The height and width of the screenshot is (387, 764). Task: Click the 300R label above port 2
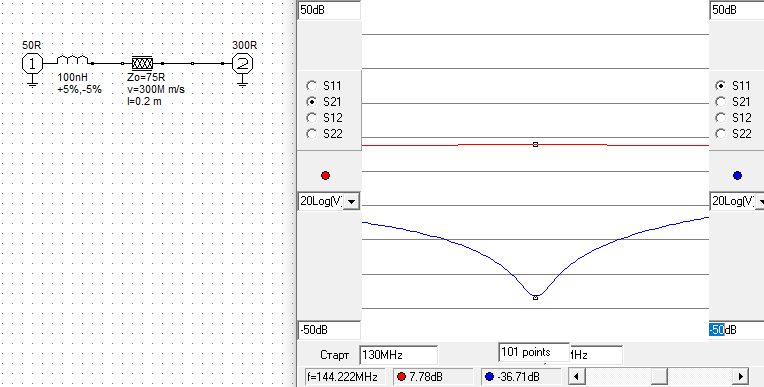244,45
